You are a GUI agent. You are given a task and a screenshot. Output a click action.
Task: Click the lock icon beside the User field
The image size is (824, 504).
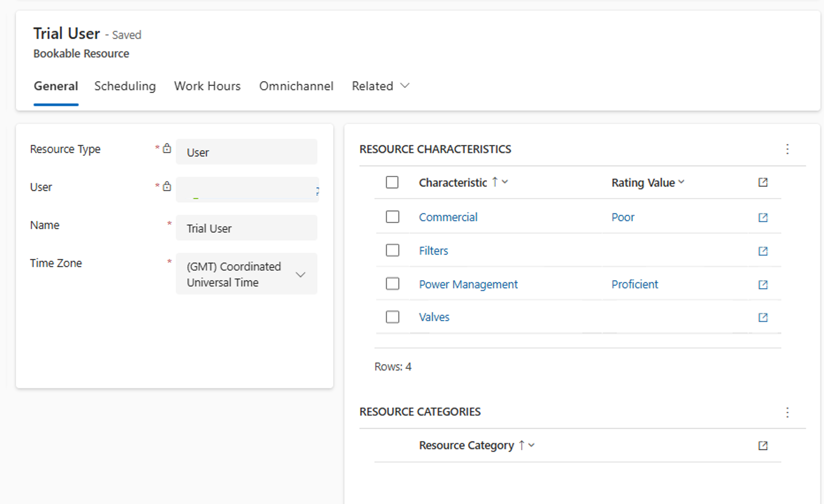click(x=167, y=186)
